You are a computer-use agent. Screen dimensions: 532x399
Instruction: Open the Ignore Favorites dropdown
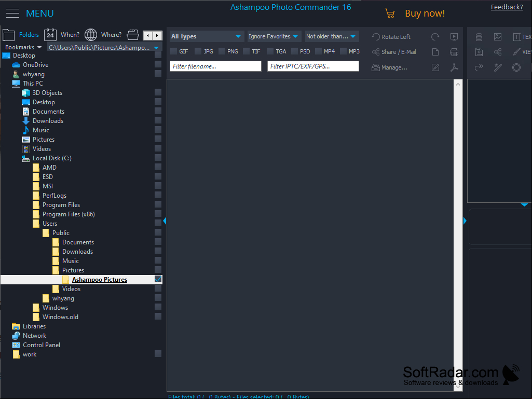(x=273, y=36)
